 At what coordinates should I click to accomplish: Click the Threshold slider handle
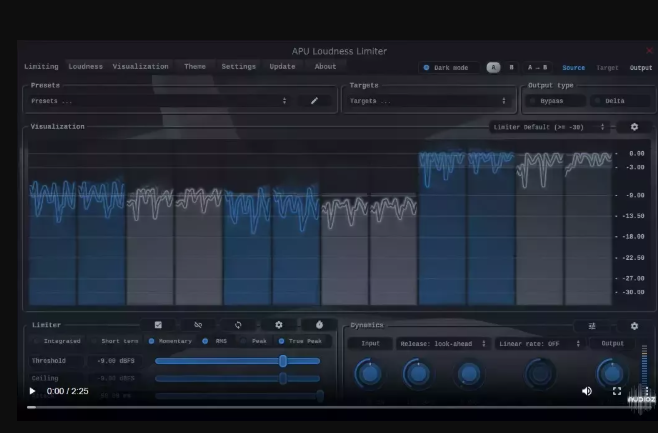(283, 361)
